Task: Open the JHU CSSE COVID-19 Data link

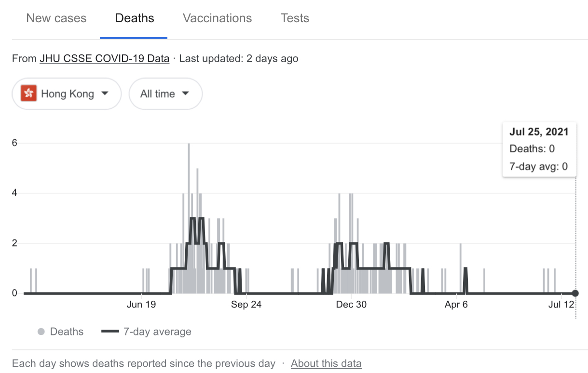Action: pyautogui.click(x=104, y=59)
